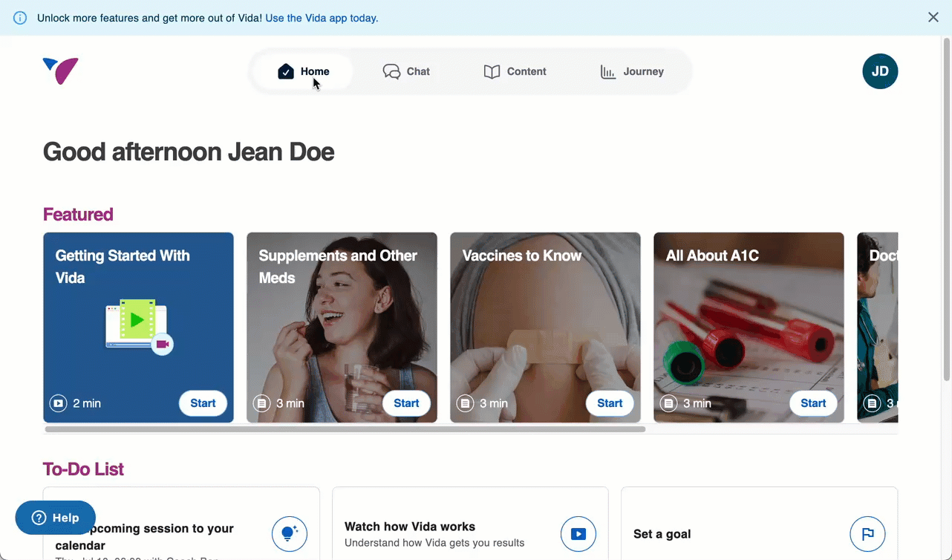
Task: Dismiss the Vida app banner
Action: pyautogui.click(x=933, y=17)
